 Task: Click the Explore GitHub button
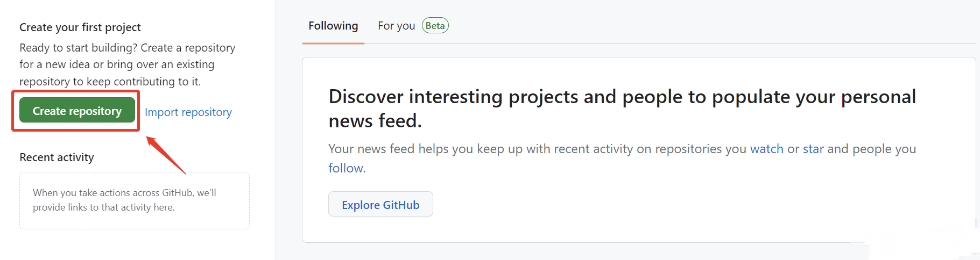380,204
